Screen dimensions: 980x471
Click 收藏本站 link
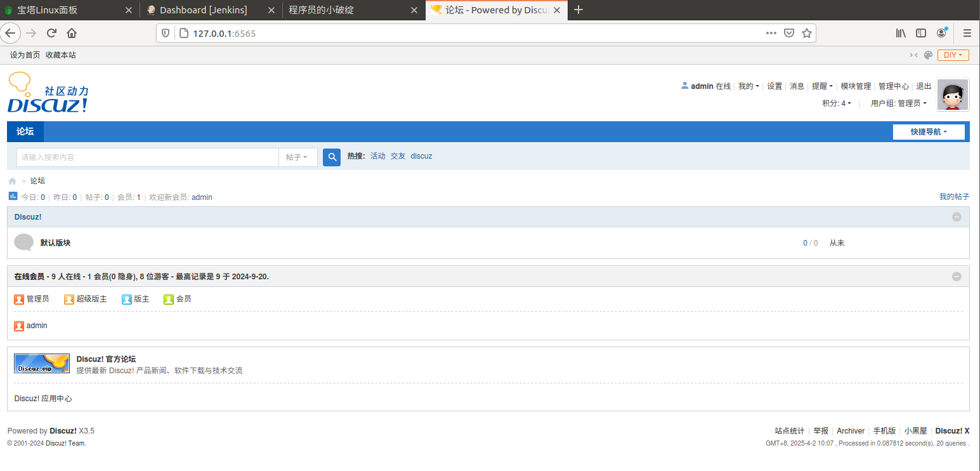click(61, 55)
